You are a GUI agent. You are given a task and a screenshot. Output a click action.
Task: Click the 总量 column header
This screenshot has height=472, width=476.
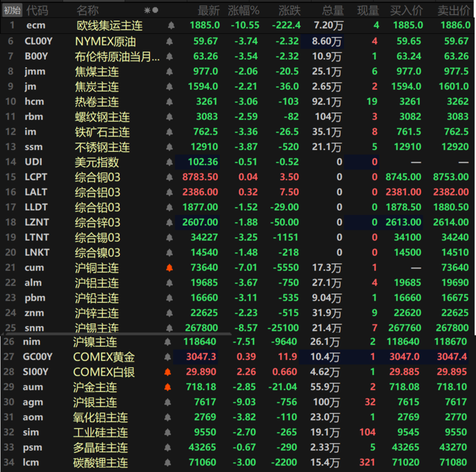click(332, 10)
